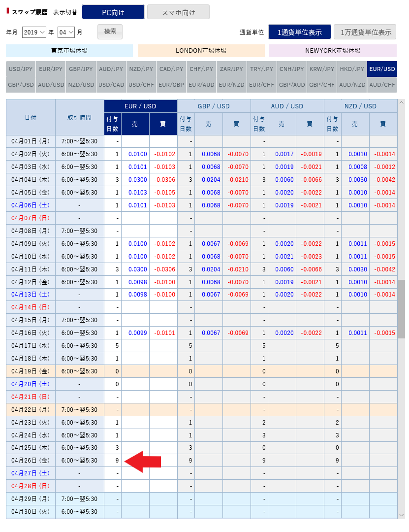Click the 04月26日（金） date cell

(31, 461)
